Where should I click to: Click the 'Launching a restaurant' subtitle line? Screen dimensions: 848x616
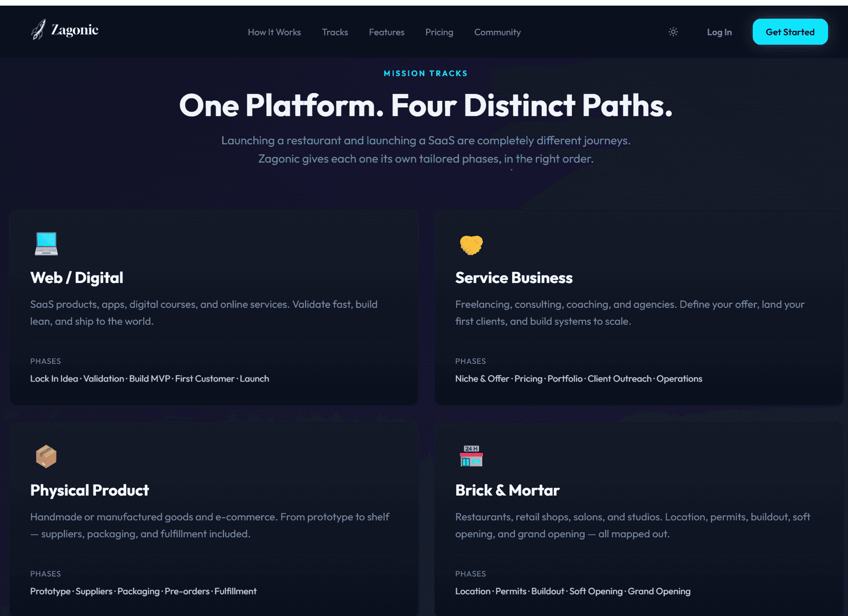[425, 141]
